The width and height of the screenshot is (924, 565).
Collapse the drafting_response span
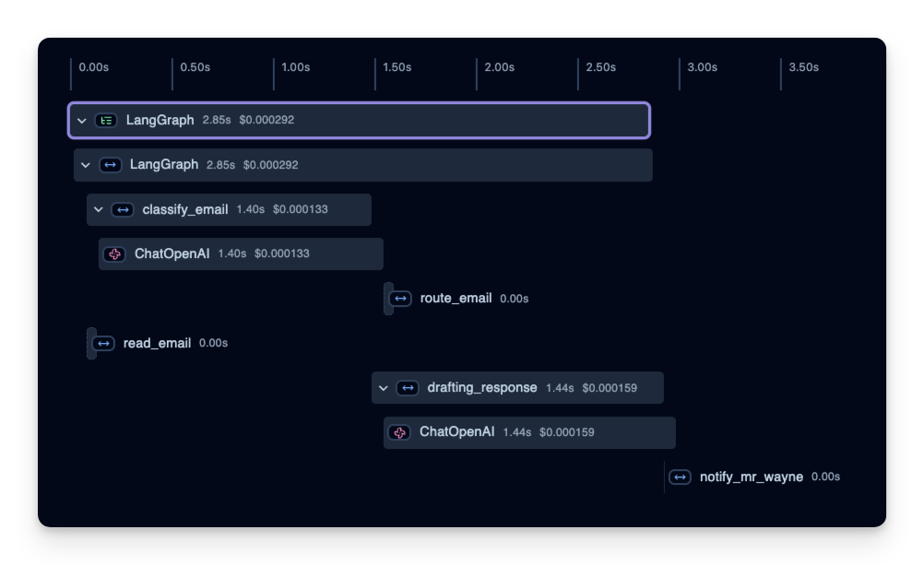tap(384, 388)
